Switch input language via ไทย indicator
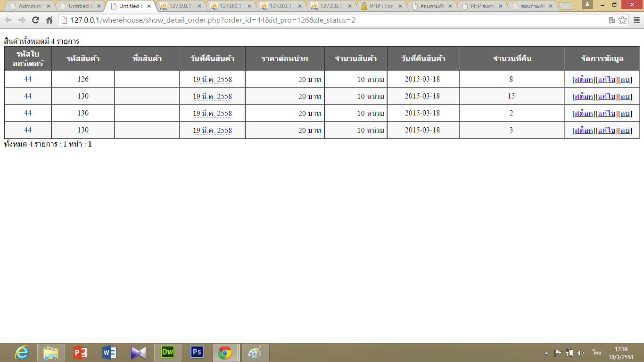This screenshot has width=644, height=362. (x=597, y=353)
